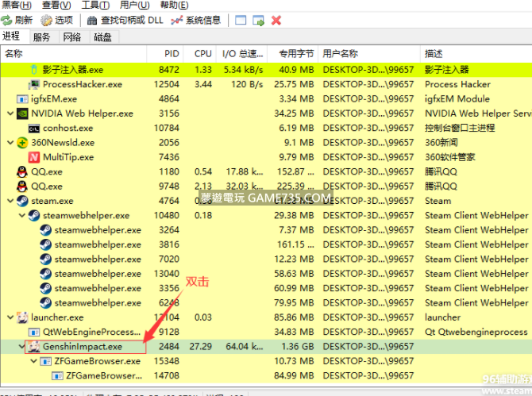Image resolution: width=532 pixels, height=396 pixels.
Task: Sort by the I/O 总速 column header
Action: point(242,54)
